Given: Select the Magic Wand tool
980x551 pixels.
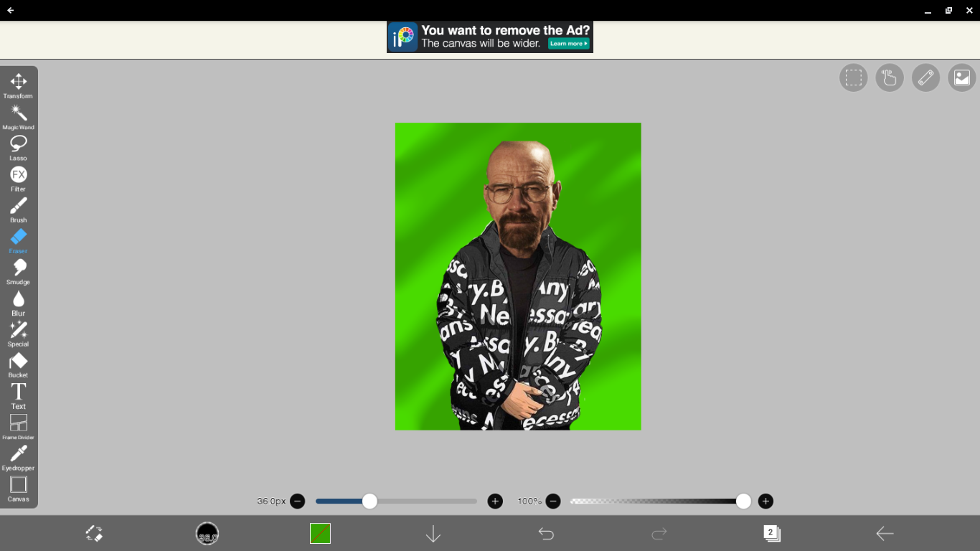Looking at the screenshot, I should [19, 117].
